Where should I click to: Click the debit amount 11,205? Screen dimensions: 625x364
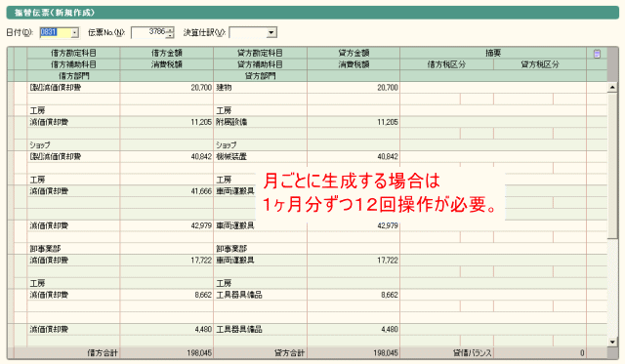tap(167, 122)
